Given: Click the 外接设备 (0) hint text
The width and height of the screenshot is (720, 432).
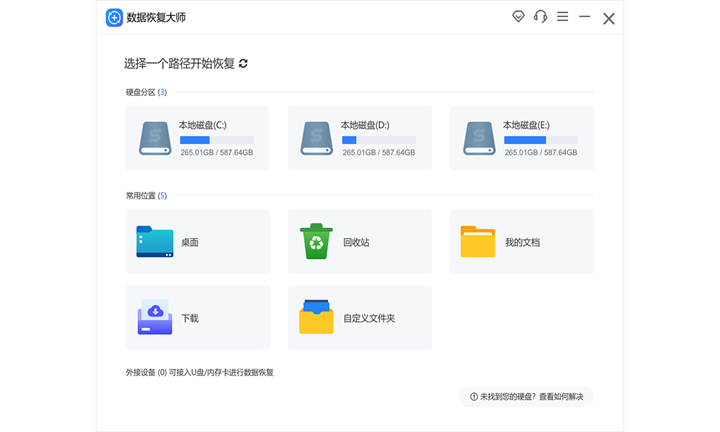Looking at the screenshot, I should 200,372.
